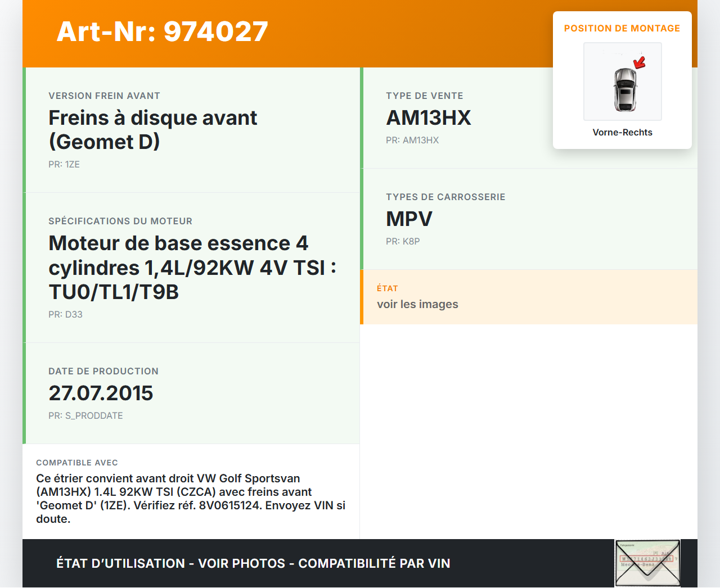
Task: Click the Art-Nr: 974027 title
Action: pyautogui.click(x=162, y=31)
